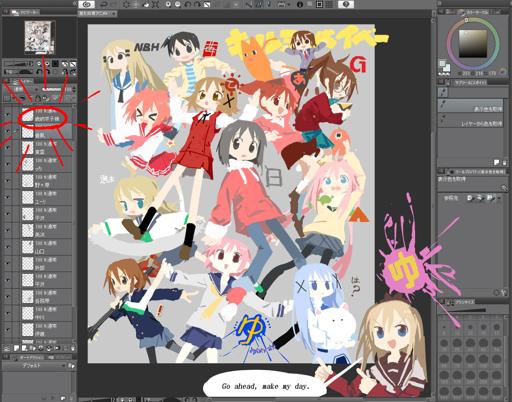
Task: Open the reference dropdown arrow in tool property
Action: tap(499, 198)
